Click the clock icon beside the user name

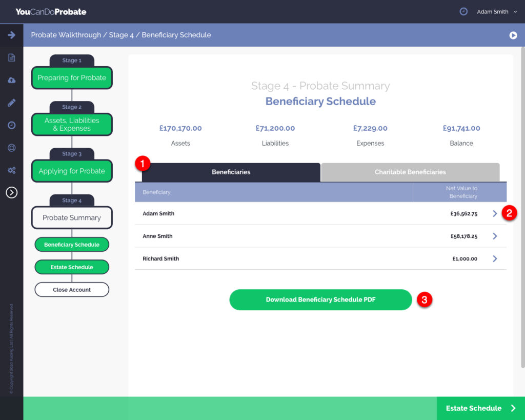[x=463, y=11]
